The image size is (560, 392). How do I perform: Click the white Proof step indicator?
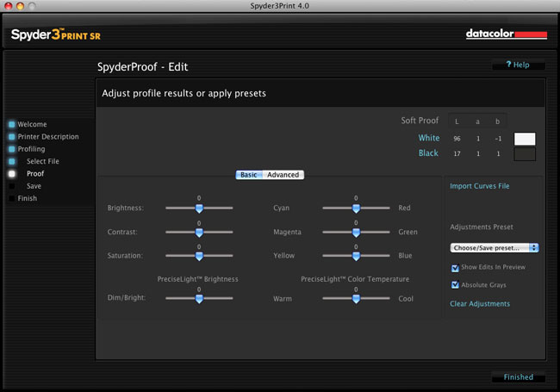click(x=12, y=173)
